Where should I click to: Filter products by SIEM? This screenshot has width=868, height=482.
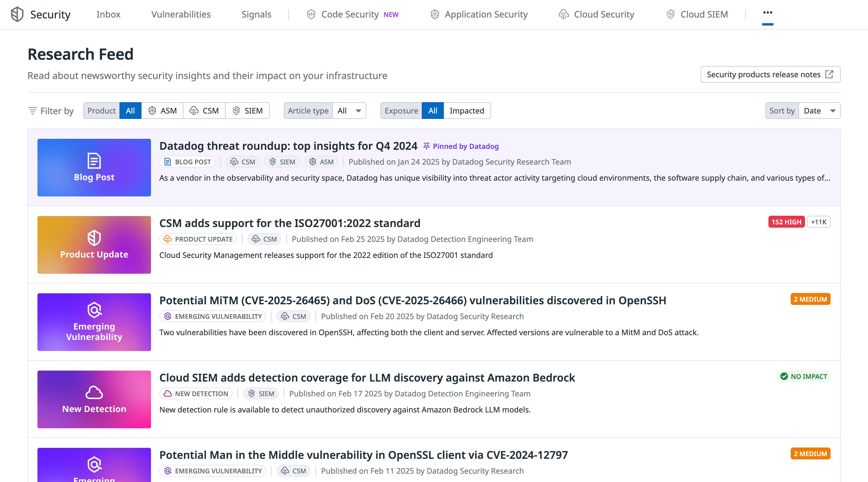(x=247, y=111)
